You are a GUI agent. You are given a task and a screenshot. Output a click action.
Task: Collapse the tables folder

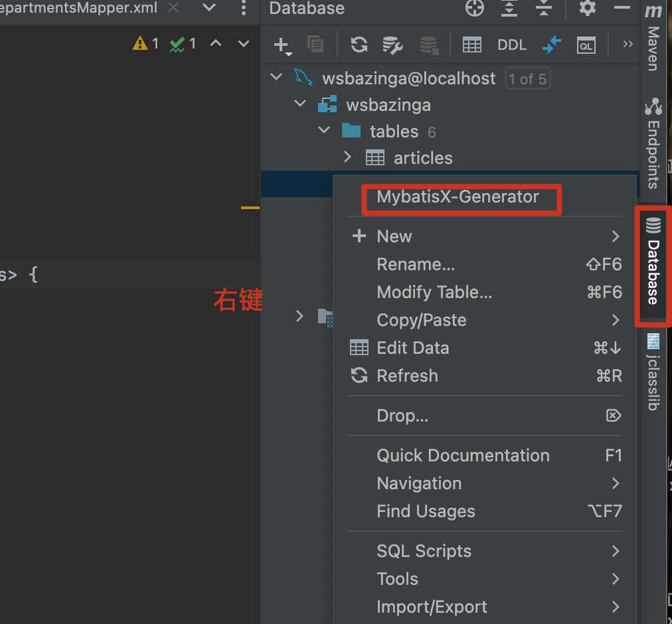325,129
